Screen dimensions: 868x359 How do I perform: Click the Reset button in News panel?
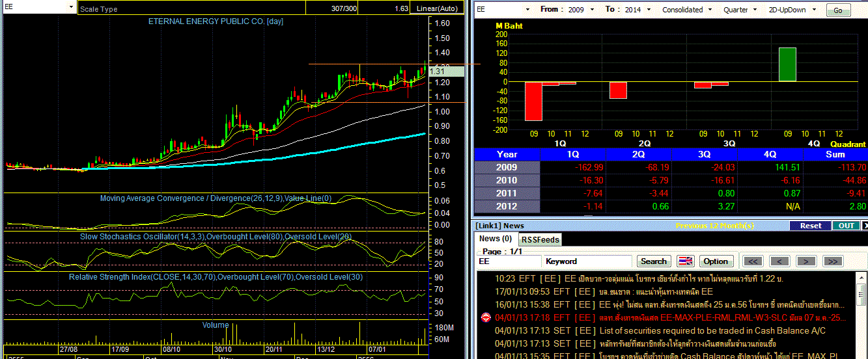[810, 226]
